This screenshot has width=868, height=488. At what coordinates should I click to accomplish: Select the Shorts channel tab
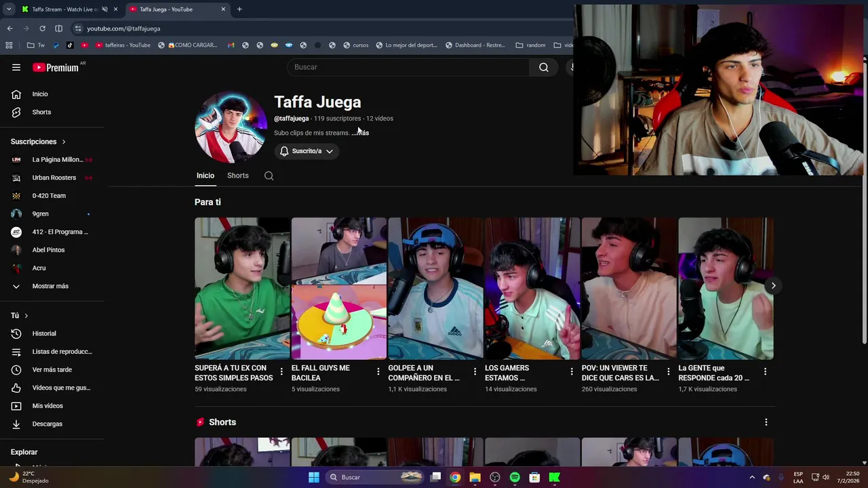(x=238, y=176)
